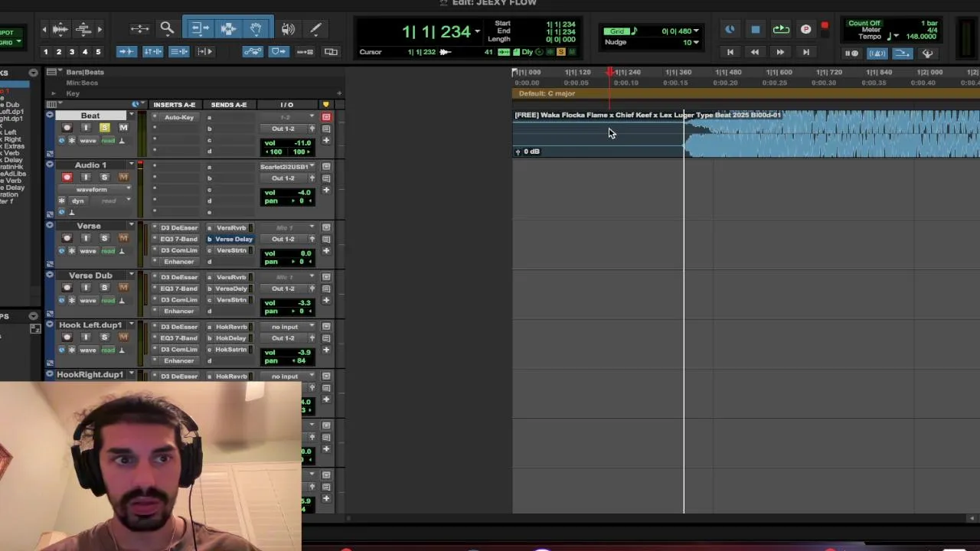Record-enable the Audio 1 track
Image resolution: width=980 pixels, height=551 pixels.
[67, 177]
